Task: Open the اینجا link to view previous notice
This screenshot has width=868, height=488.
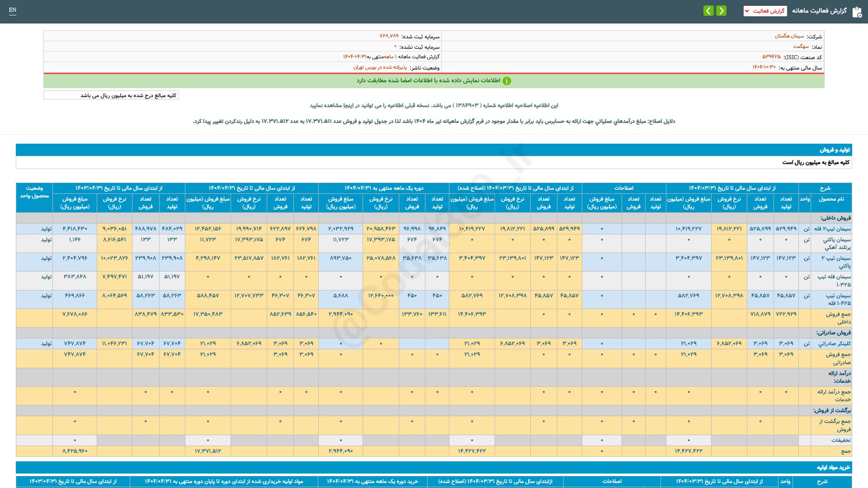Action: pos(349,105)
